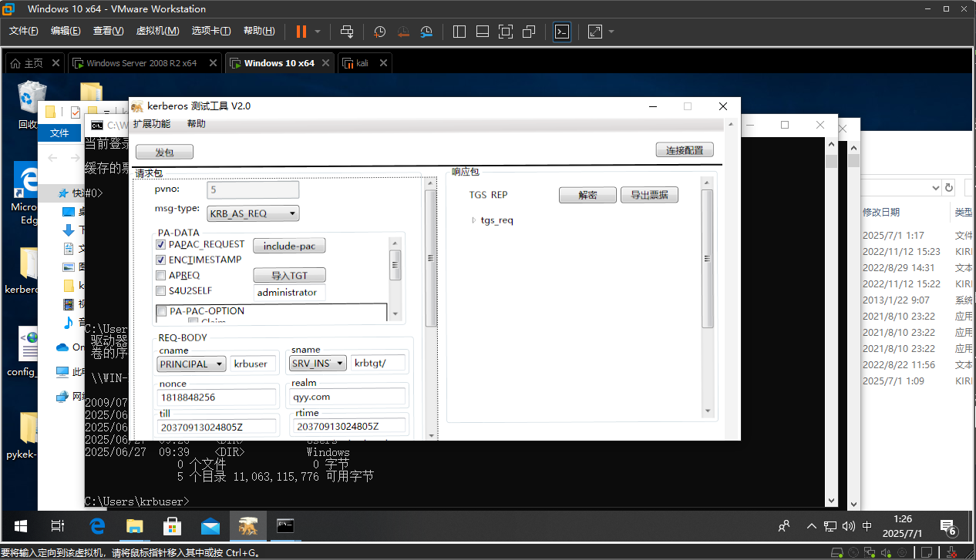Image resolution: width=976 pixels, height=560 pixels.
Task: Click the stretch guest display icon
Action: point(595,32)
